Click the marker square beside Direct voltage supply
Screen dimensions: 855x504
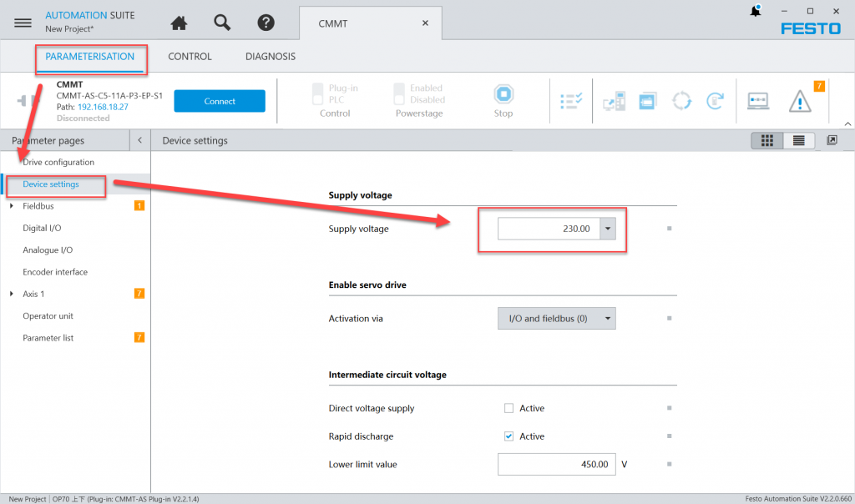(x=669, y=408)
